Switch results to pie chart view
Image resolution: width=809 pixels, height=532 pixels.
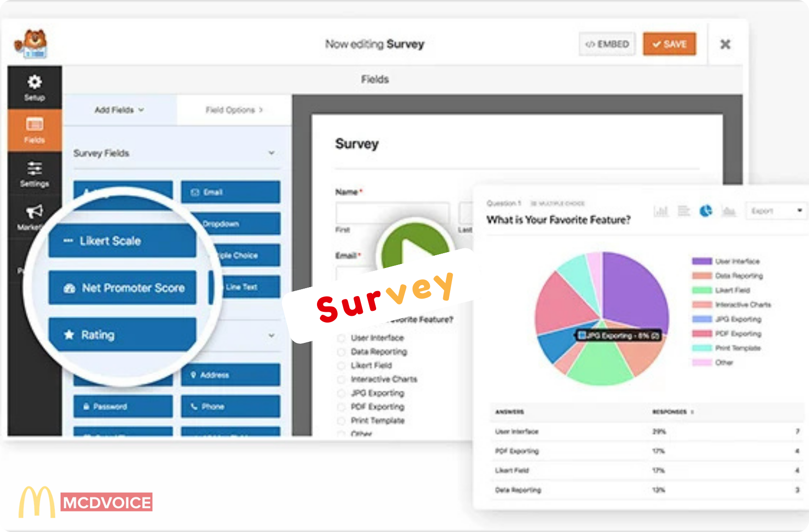point(706,211)
